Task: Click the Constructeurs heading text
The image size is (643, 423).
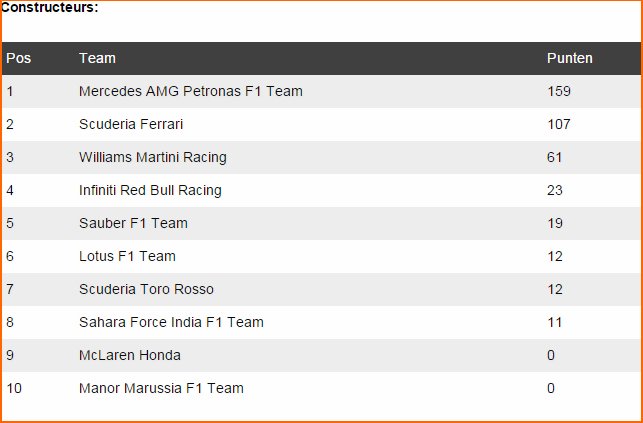Action: 50,7
